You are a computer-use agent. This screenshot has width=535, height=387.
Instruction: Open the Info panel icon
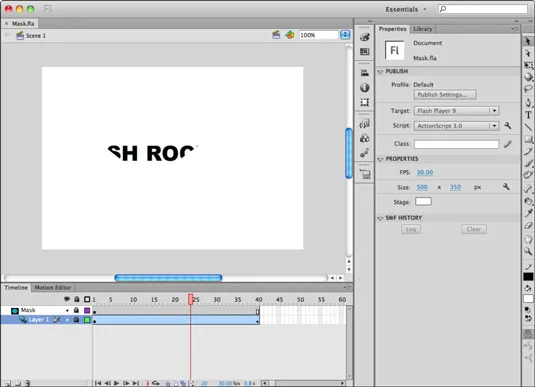(364, 88)
